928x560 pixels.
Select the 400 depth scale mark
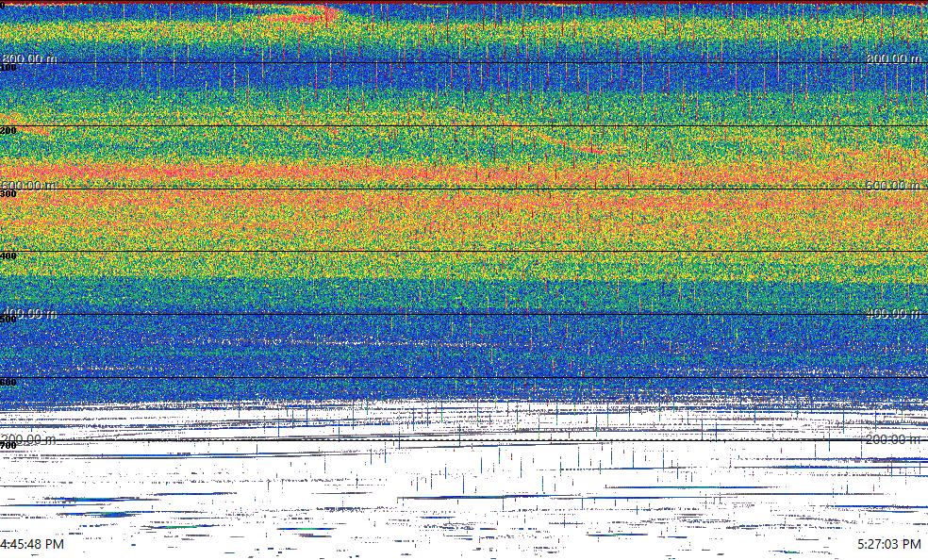pos(8,256)
